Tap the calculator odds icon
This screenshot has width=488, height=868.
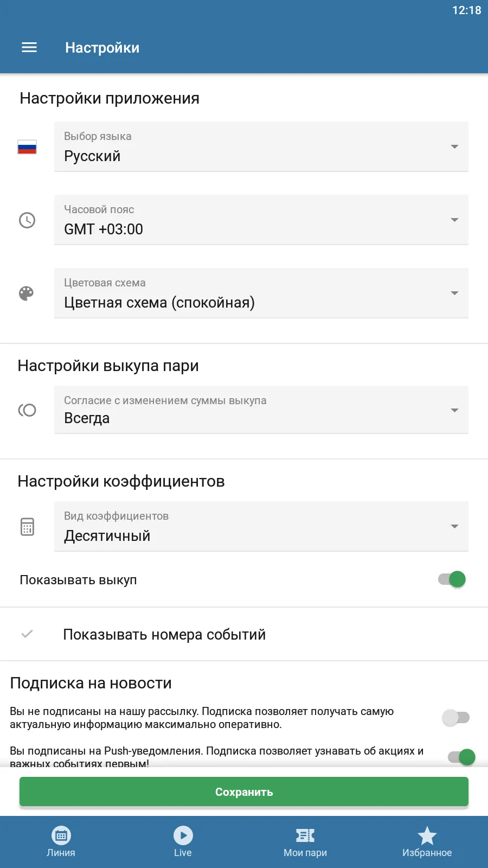[x=27, y=527]
